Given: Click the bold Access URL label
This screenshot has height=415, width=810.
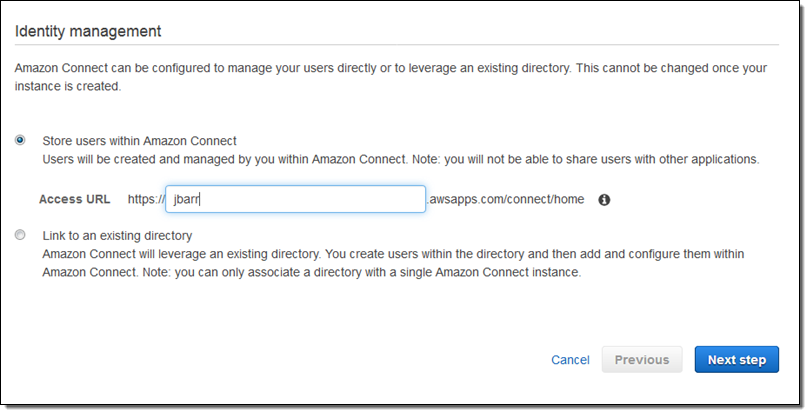Looking at the screenshot, I should (74, 199).
